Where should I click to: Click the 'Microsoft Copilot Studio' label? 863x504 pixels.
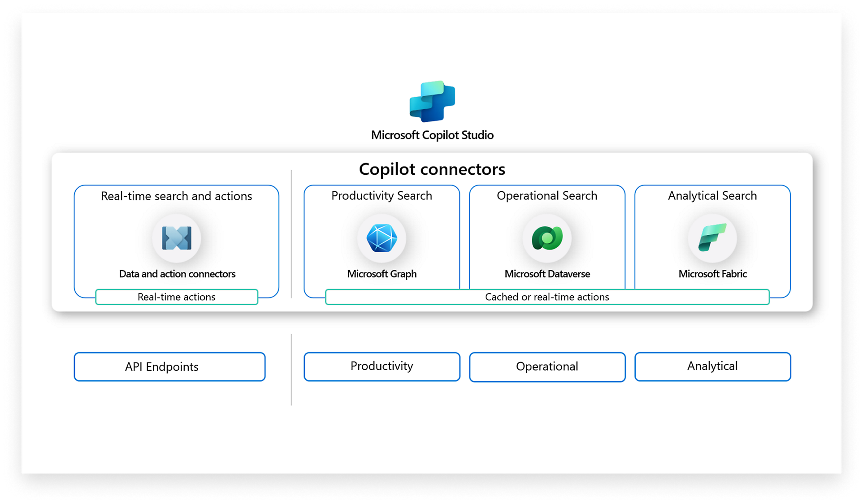pyautogui.click(x=432, y=135)
